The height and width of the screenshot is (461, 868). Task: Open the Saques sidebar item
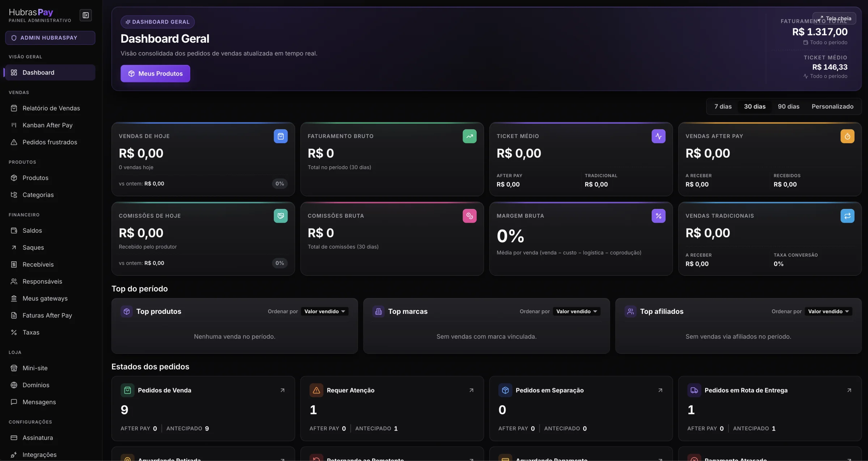point(50,247)
